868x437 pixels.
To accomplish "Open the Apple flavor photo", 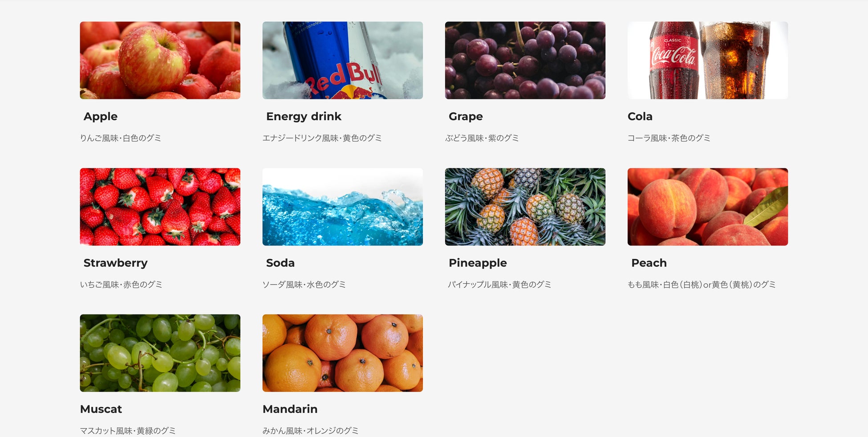I will point(160,60).
